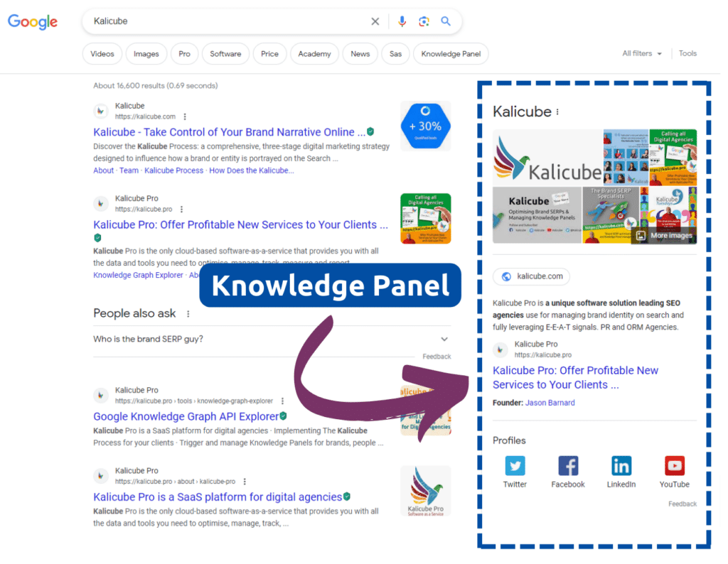The image size is (728, 564).
Task: Open three-dot menu on knowledge-graph-explorer result
Action: pyautogui.click(x=282, y=401)
